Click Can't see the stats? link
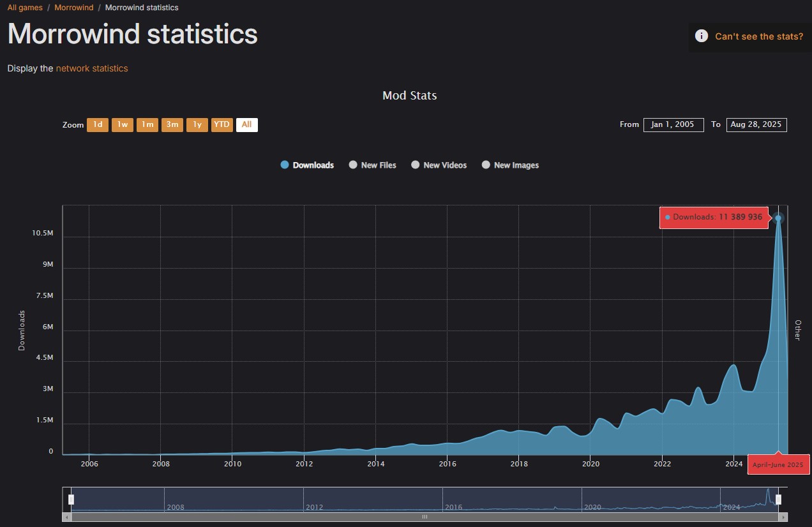The image size is (812, 527). pos(759,36)
